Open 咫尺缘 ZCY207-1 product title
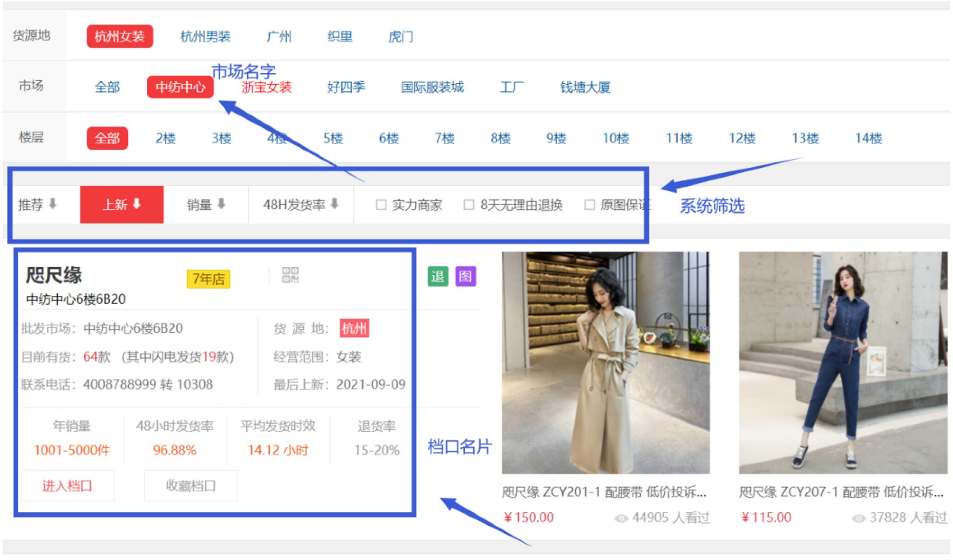The width and height of the screenshot is (953, 560). coord(842,491)
